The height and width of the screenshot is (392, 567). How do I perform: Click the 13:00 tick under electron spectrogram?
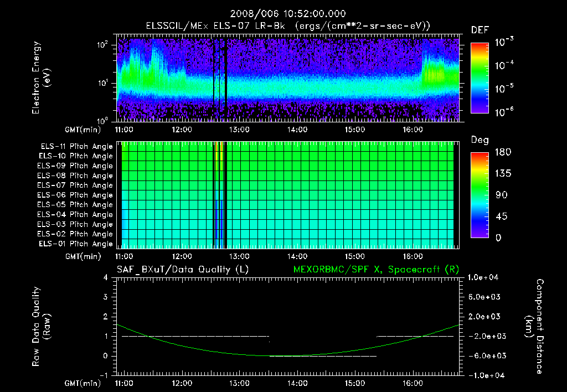point(239,130)
